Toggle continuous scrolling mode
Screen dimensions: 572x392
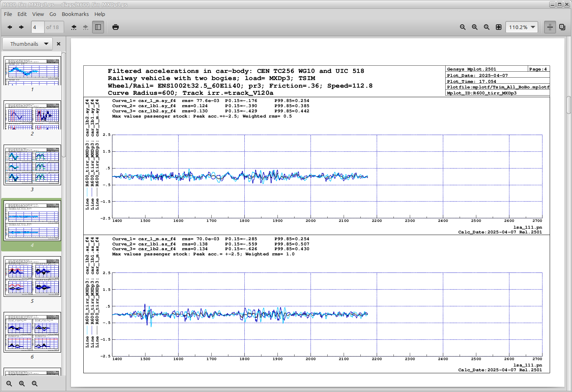tap(550, 27)
